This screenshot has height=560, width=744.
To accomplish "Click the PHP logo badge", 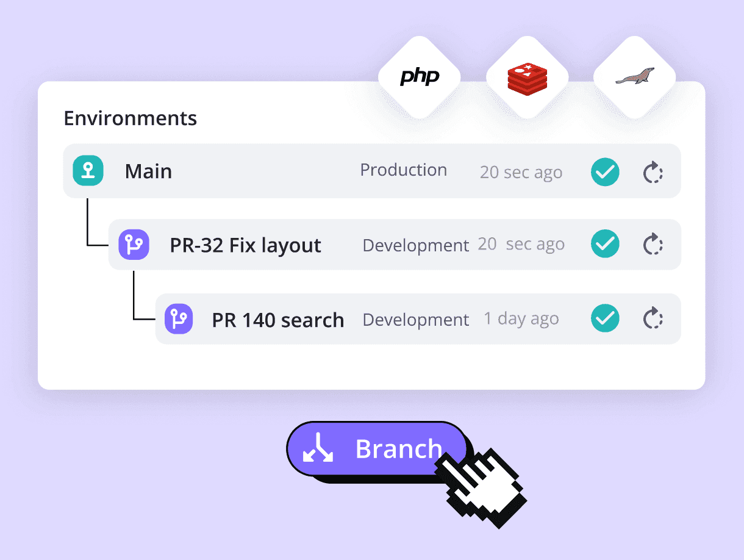I will pyautogui.click(x=419, y=77).
